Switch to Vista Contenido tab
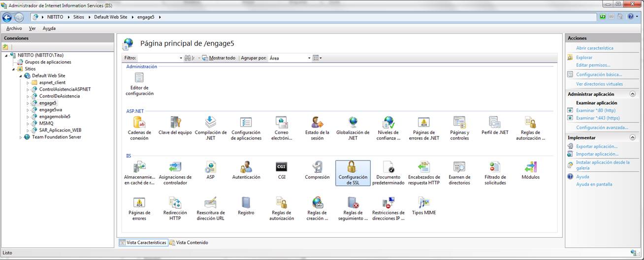The height and width of the screenshot is (260, 644). coord(189,243)
